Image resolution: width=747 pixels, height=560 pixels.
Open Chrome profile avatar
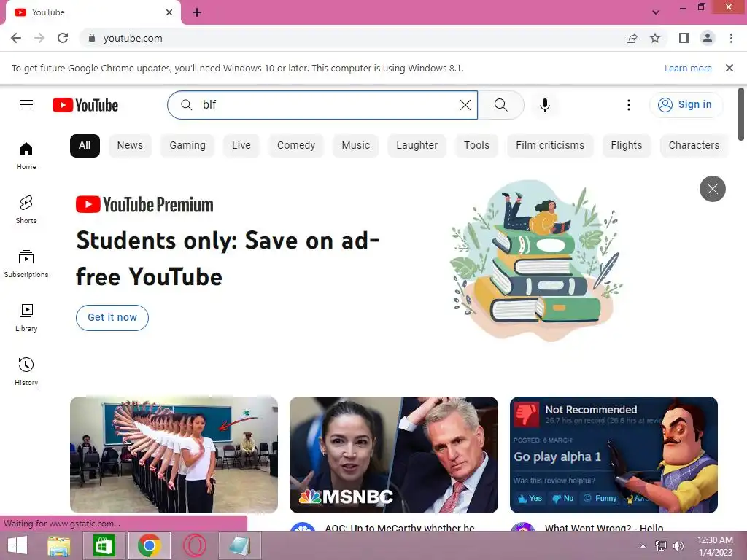coord(708,38)
